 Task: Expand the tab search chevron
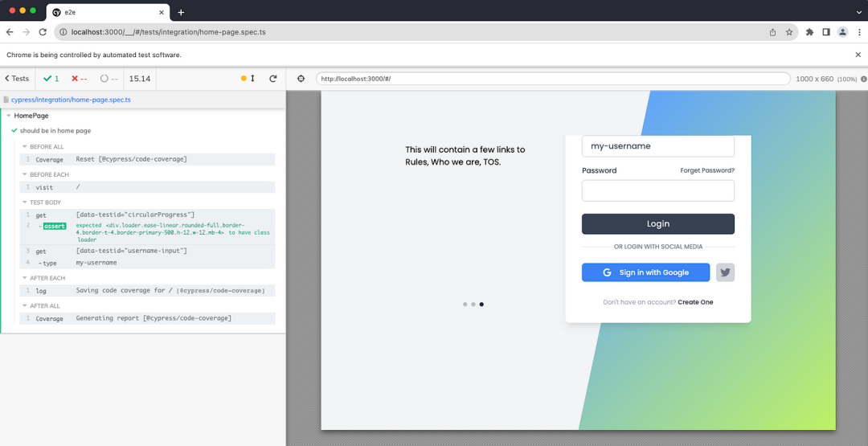(858, 11)
